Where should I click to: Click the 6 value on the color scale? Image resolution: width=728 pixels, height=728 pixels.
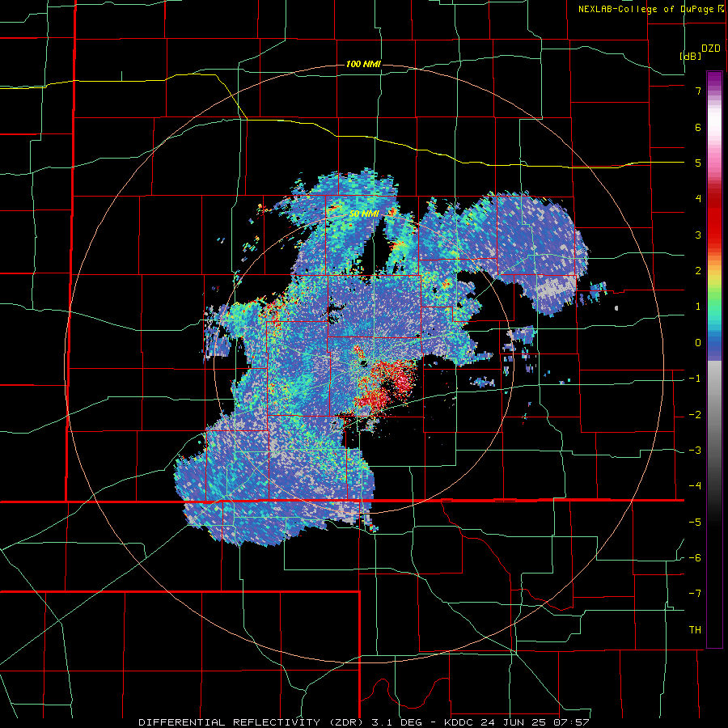pos(698,127)
